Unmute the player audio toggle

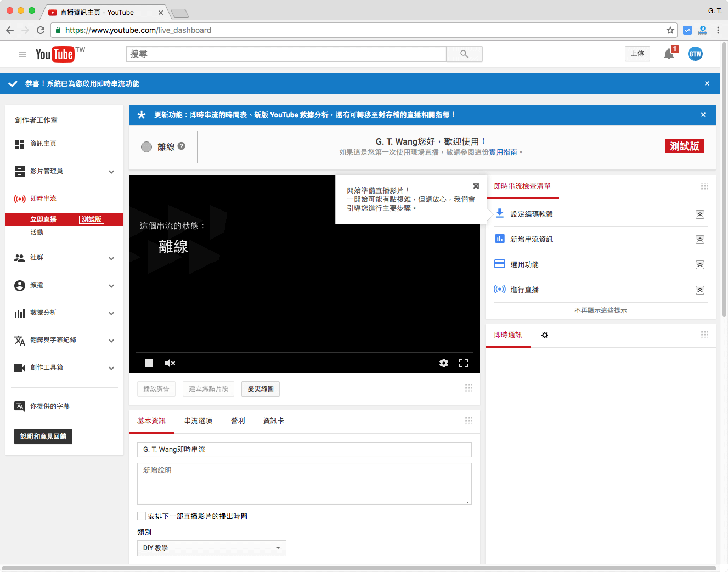click(170, 363)
